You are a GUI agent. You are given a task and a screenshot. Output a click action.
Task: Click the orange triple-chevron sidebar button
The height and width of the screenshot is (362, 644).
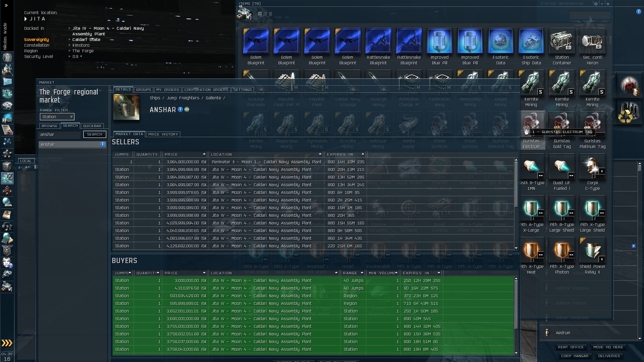(x=7, y=343)
